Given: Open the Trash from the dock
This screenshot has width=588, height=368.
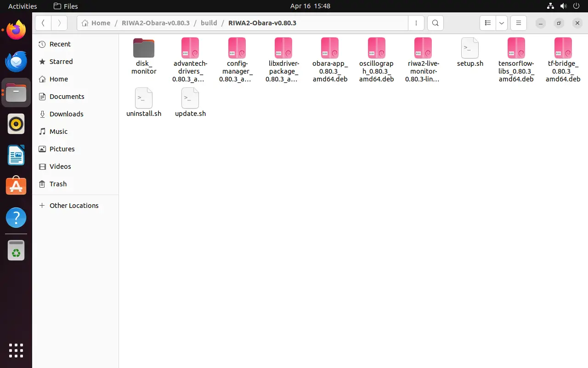Looking at the screenshot, I should 16,251.
